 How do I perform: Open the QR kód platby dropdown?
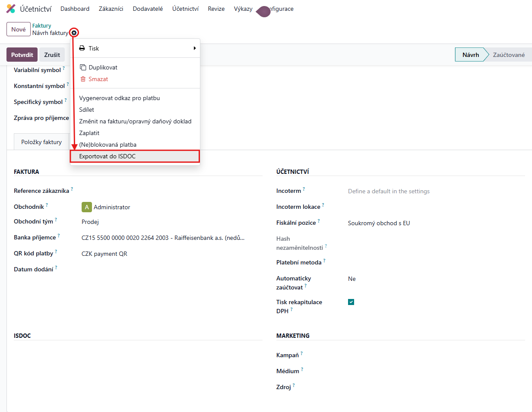click(x=172, y=254)
